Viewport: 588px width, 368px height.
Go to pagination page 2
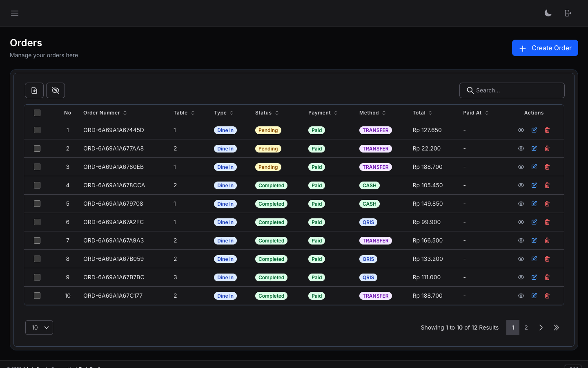coord(526,328)
